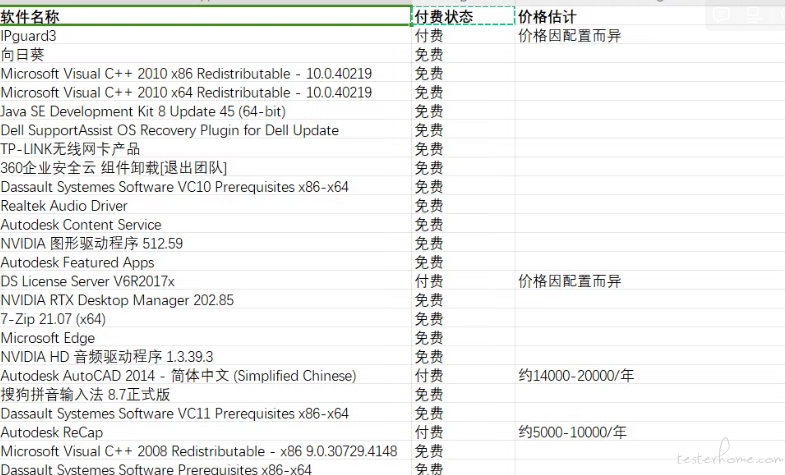Select Dassault Systemes VC11 Prerequisites cell

205,413
